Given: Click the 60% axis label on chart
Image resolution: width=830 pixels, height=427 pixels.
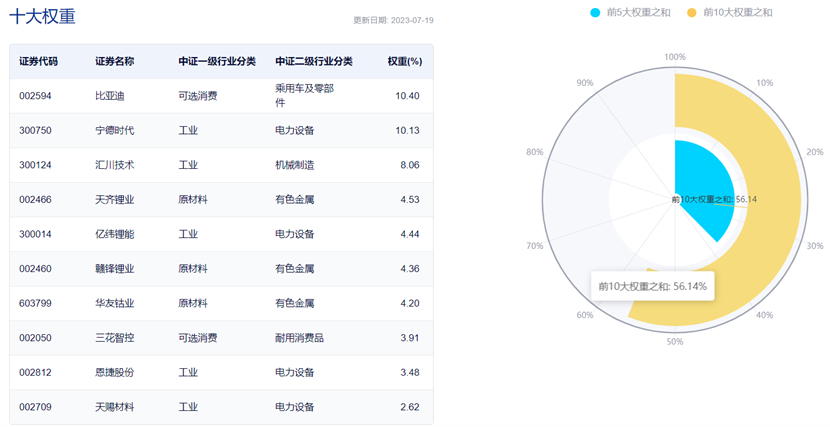Looking at the screenshot, I should pos(585,315).
